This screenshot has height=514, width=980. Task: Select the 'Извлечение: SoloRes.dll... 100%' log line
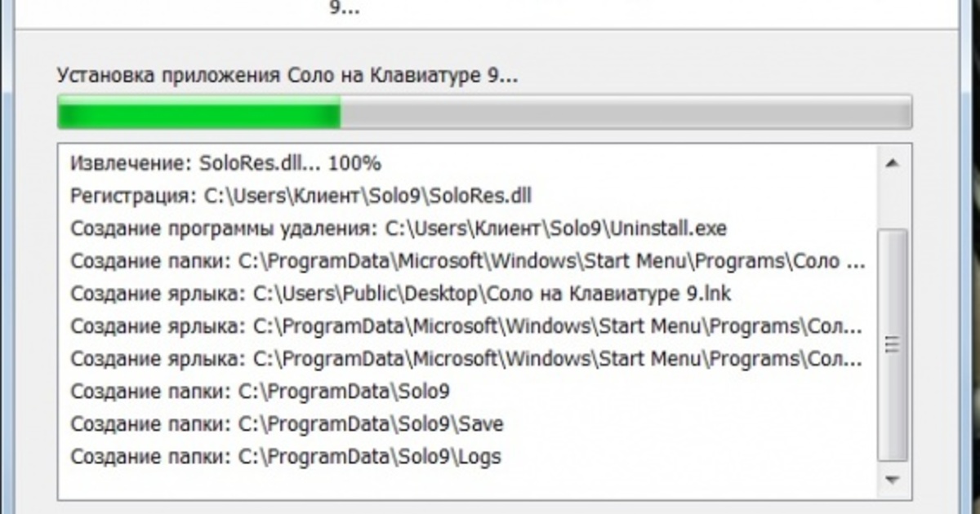tap(226, 163)
